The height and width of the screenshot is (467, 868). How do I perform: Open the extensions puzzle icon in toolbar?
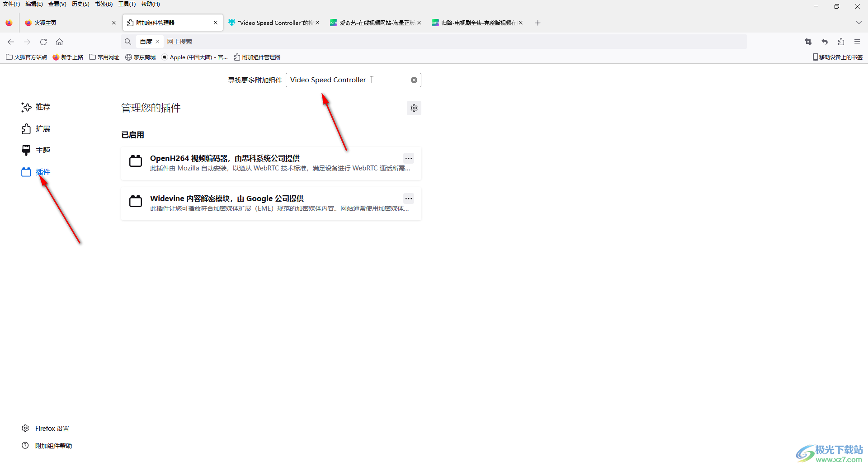pyautogui.click(x=841, y=42)
